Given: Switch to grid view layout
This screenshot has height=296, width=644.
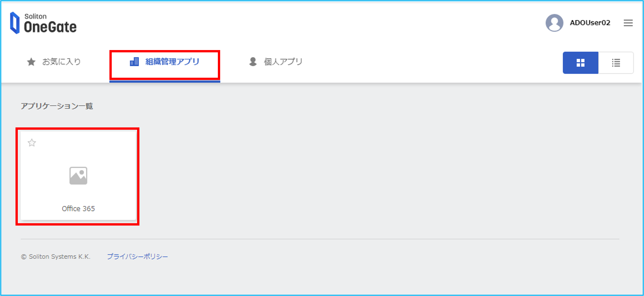Looking at the screenshot, I should 580,63.
